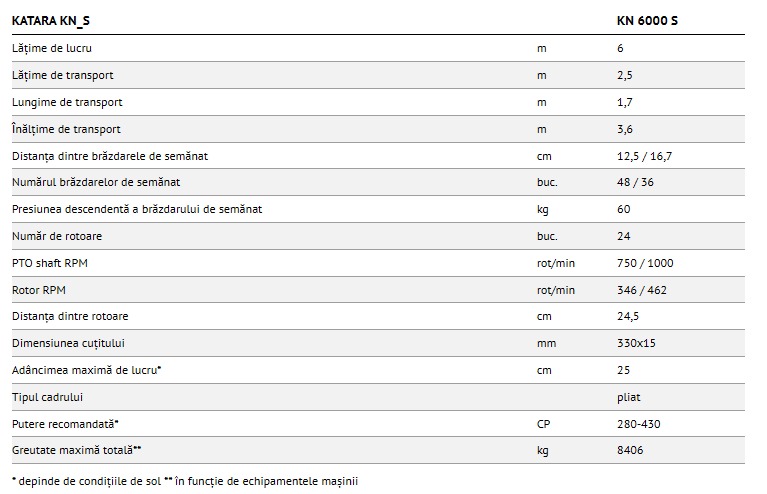The width and height of the screenshot is (767, 494).
Task: Select the 330x15 knife dimension value
Action: point(637,343)
